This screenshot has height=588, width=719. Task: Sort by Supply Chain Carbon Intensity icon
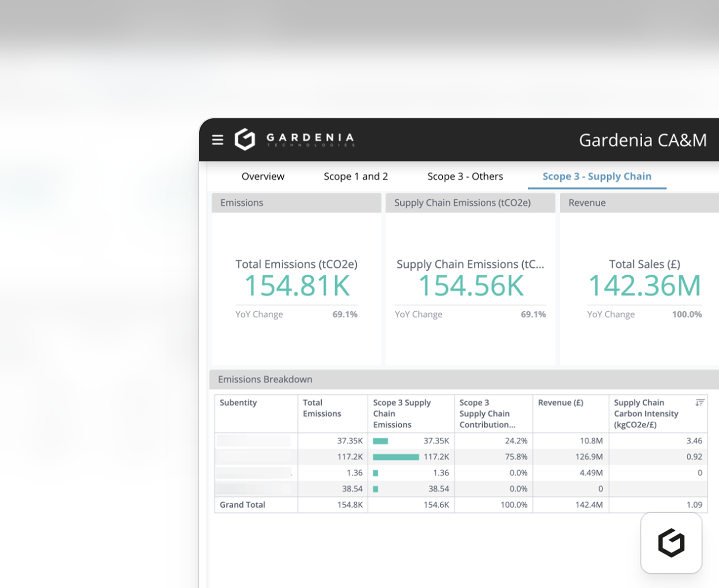point(699,402)
